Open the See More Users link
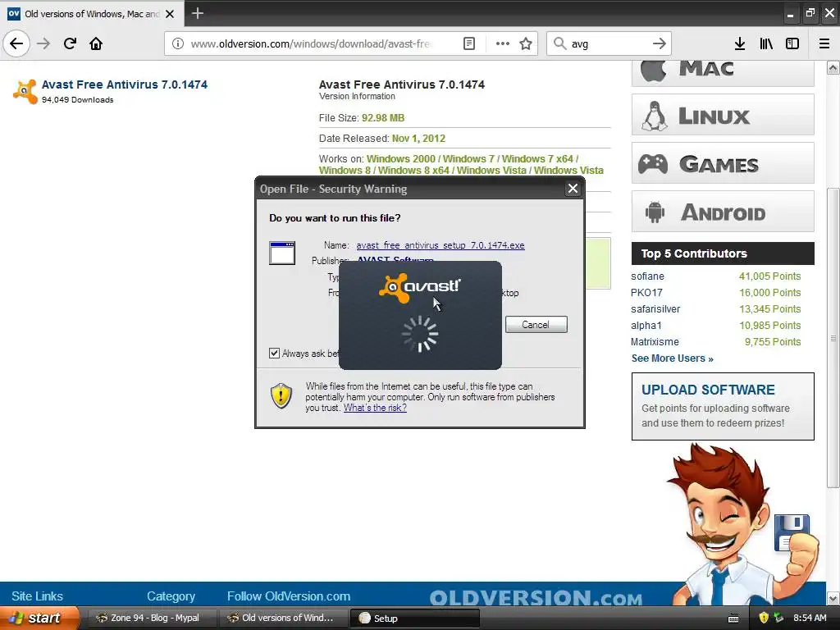 pos(673,358)
